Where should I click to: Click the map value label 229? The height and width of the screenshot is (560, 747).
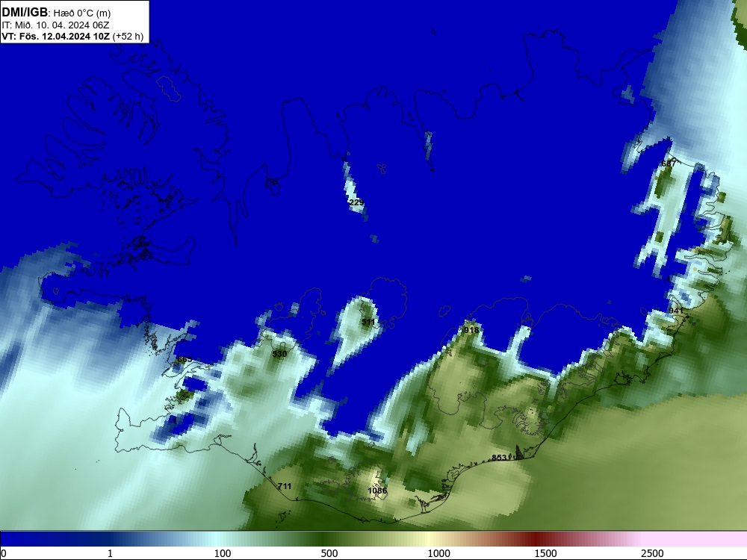pos(356,202)
